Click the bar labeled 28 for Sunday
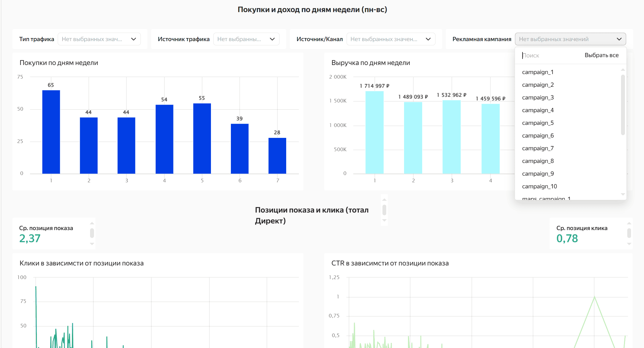This screenshot has height=348, width=644. [277, 156]
